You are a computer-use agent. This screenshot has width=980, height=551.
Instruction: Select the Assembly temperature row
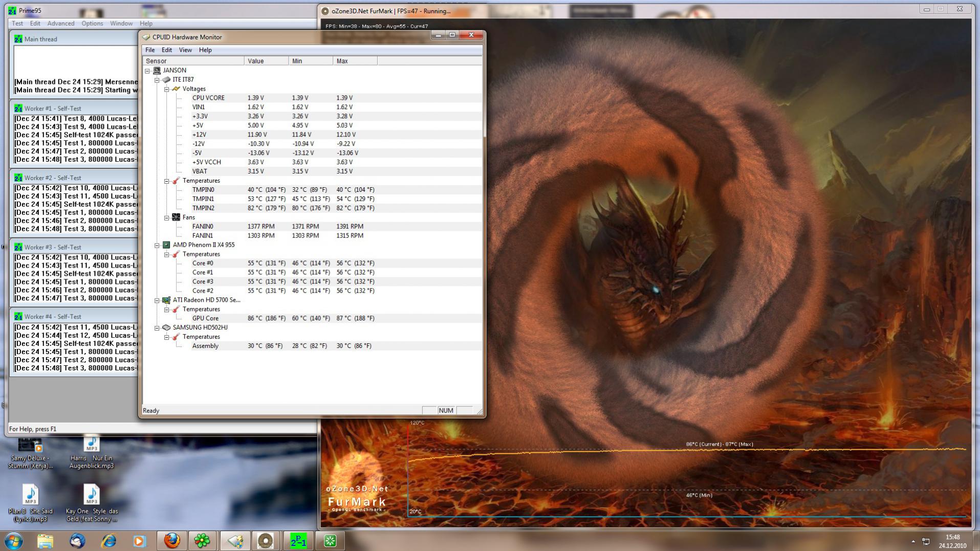(x=312, y=346)
